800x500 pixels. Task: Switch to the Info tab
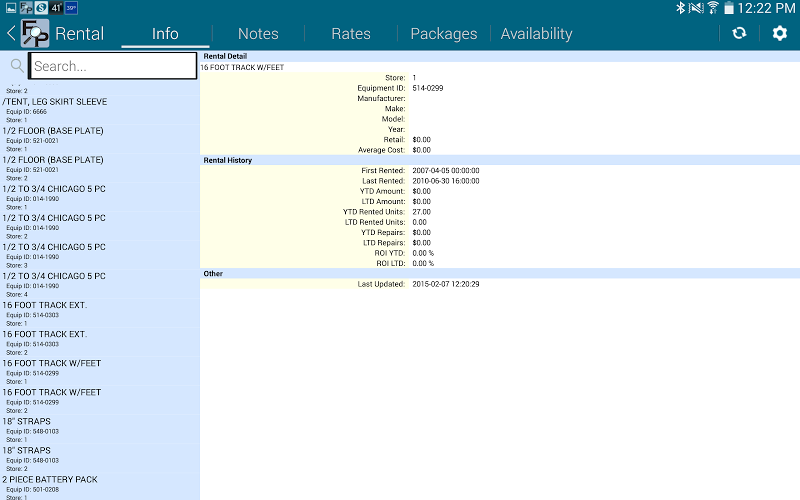(x=165, y=34)
